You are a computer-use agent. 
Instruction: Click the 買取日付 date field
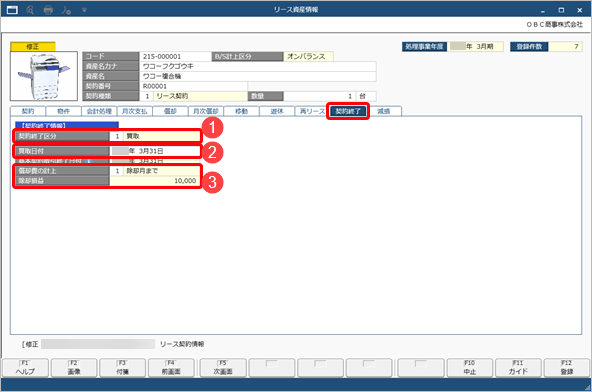[155, 151]
